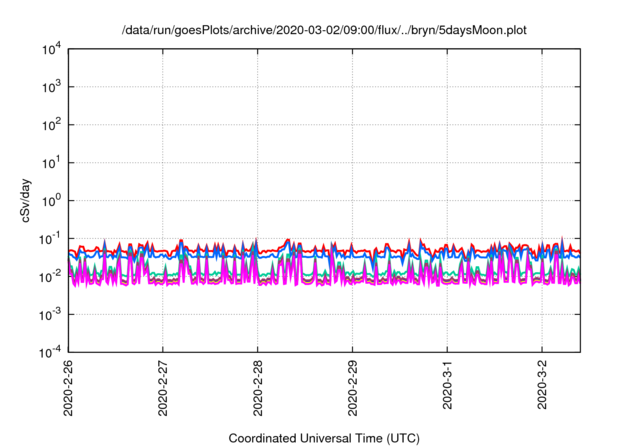
Task: Click the 10^4 y-axis tick label
Action: click(x=51, y=50)
